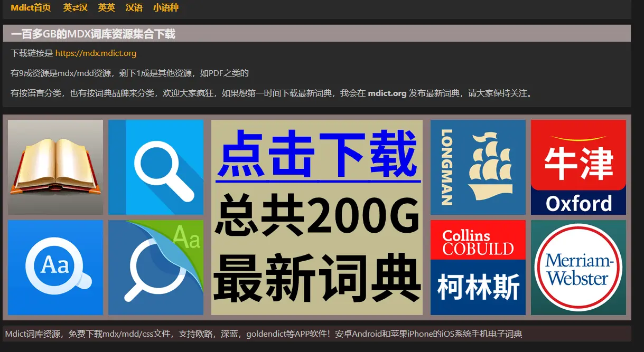The image size is (644, 352).
Task: Click the bold mdict.org text
Action: tap(387, 93)
